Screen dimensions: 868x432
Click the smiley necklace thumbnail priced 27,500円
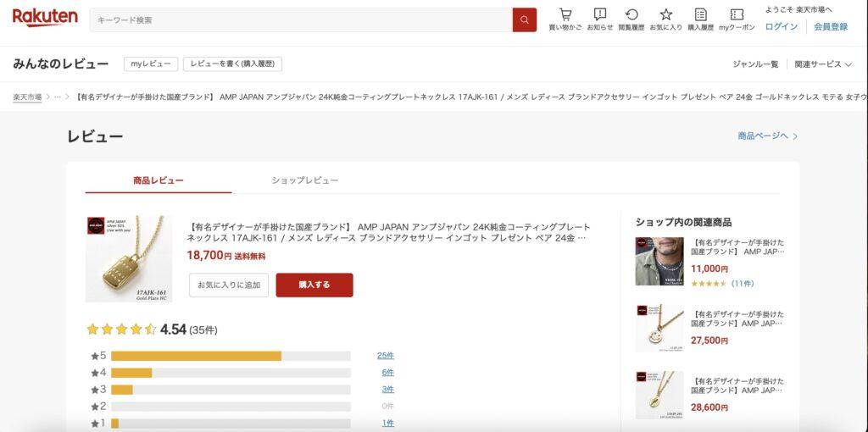659,328
